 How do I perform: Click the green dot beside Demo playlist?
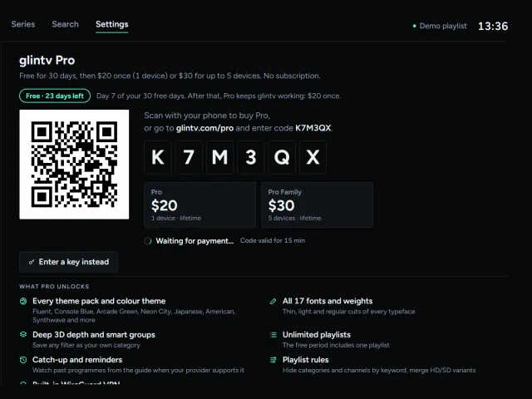coord(414,26)
